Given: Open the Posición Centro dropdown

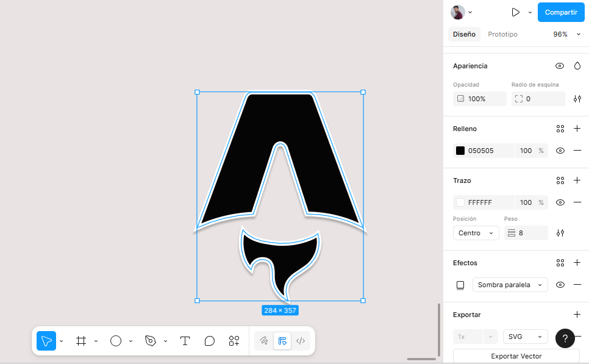Looking at the screenshot, I should [x=476, y=233].
